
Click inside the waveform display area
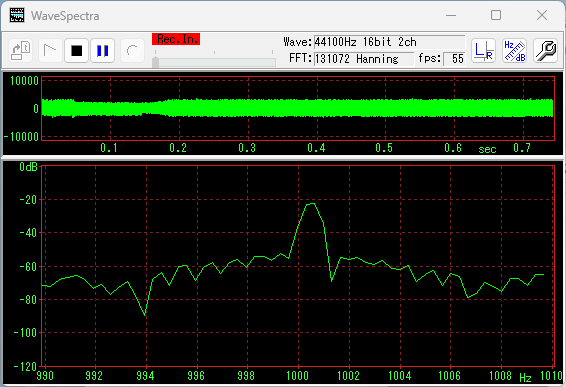click(298, 108)
